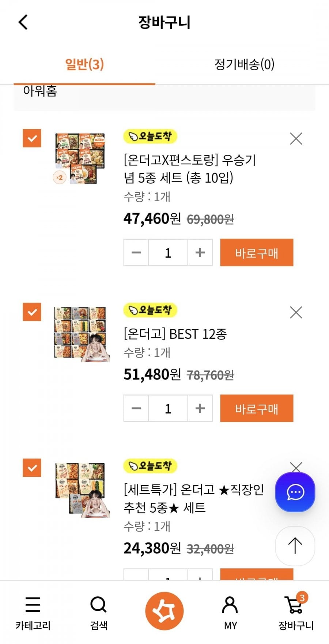This screenshot has width=329, height=644.
Task: Tap the back arrow icon
Action: 23,22
